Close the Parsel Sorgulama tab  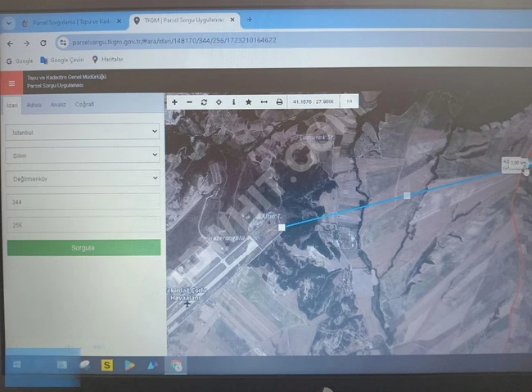pyautogui.click(x=119, y=21)
